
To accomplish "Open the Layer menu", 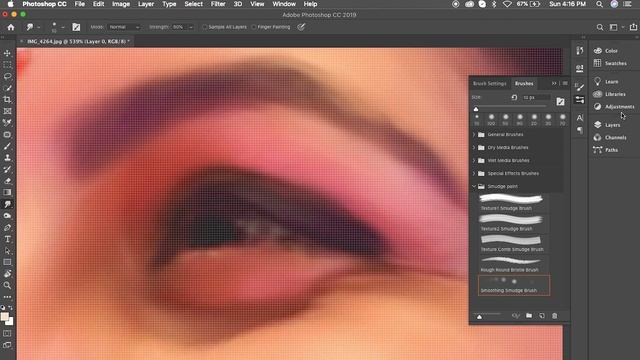I will click(146, 4).
